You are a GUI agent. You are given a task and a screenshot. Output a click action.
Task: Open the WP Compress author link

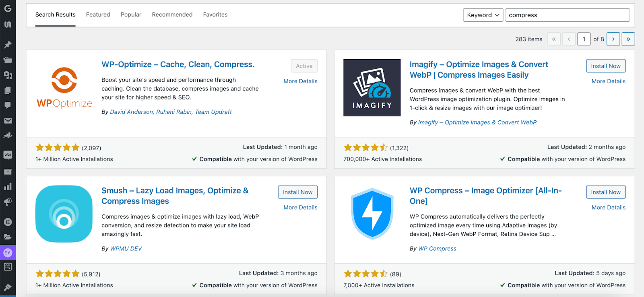click(x=437, y=249)
